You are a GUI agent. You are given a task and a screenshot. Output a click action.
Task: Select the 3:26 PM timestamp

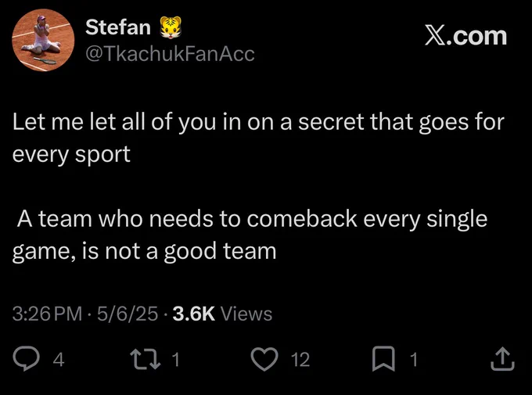click(47, 314)
